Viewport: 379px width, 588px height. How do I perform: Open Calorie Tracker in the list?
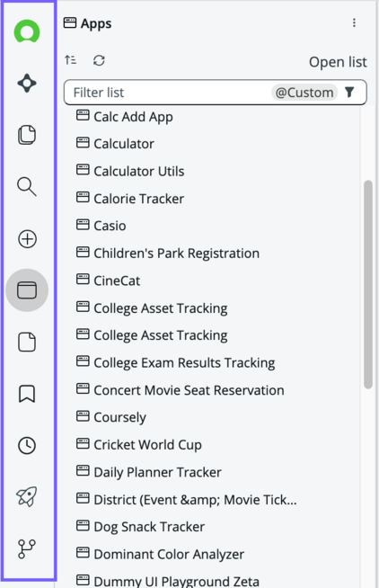(139, 199)
